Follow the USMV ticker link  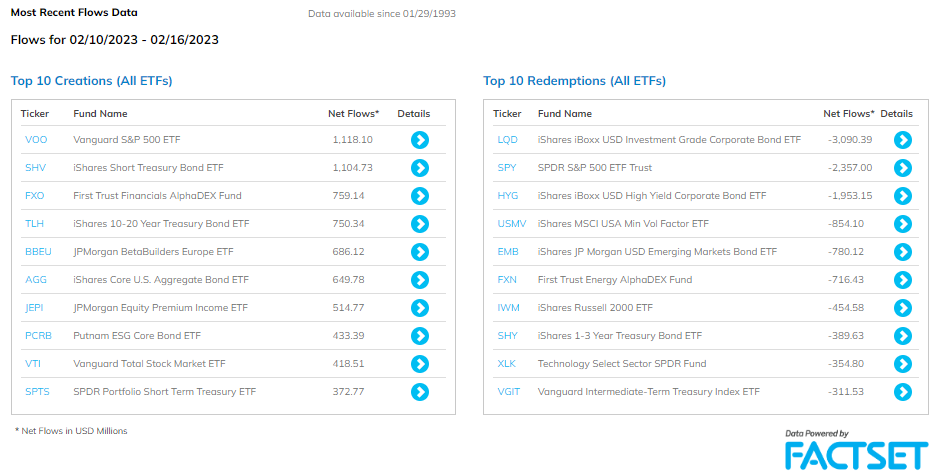512,223
